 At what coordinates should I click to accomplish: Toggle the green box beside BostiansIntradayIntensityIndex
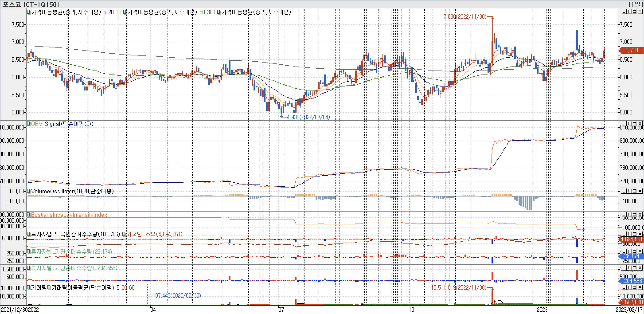pos(29,215)
